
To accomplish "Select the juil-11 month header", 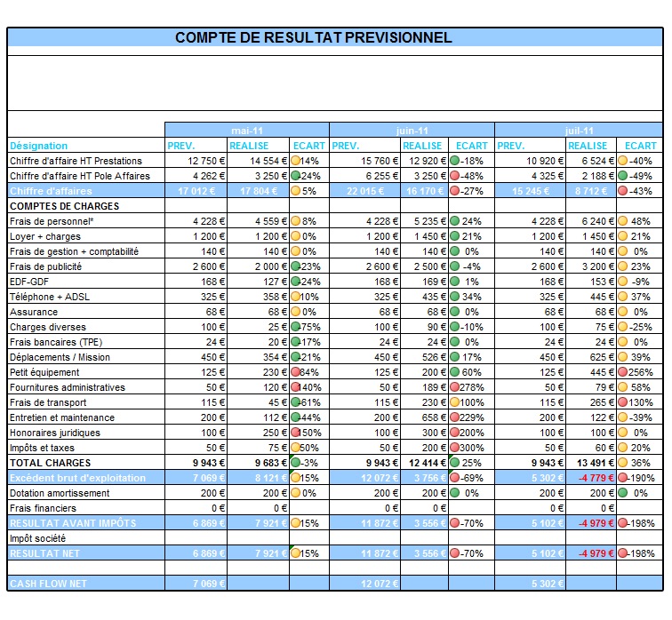I will point(579,131).
